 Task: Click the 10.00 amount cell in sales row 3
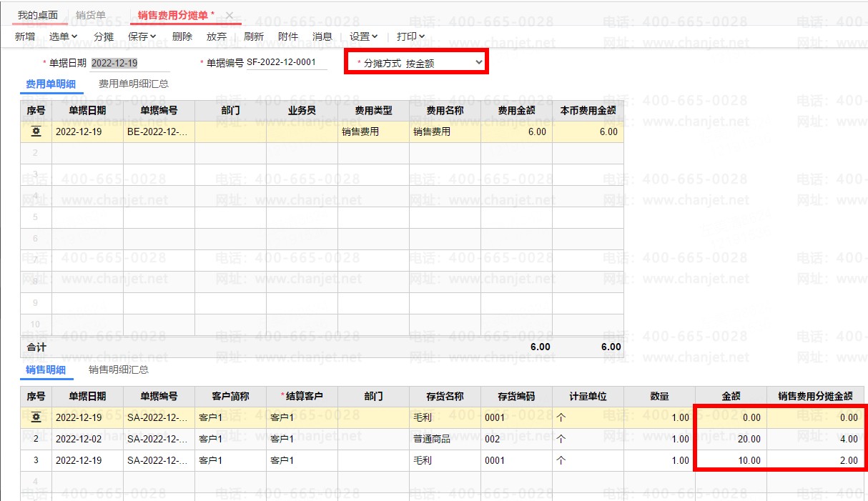(x=731, y=460)
